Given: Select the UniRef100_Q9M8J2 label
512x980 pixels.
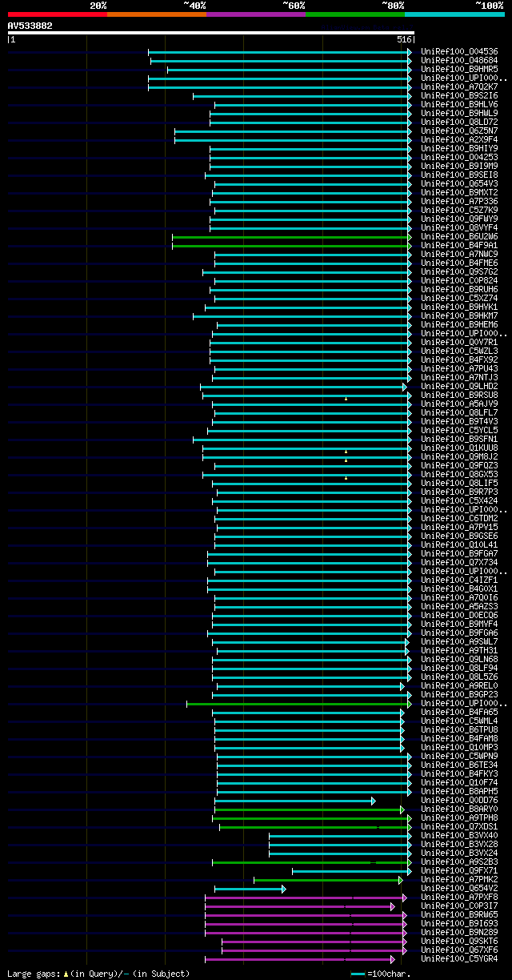Looking at the screenshot, I should tap(459, 457).
